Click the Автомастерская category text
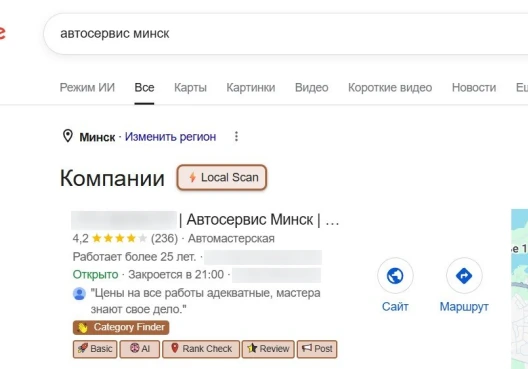 click(x=231, y=238)
